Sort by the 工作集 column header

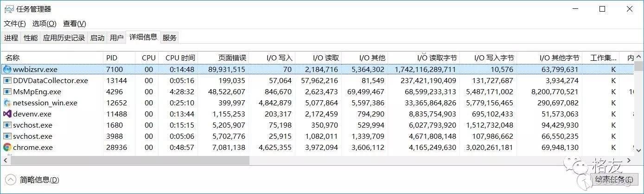601,58
